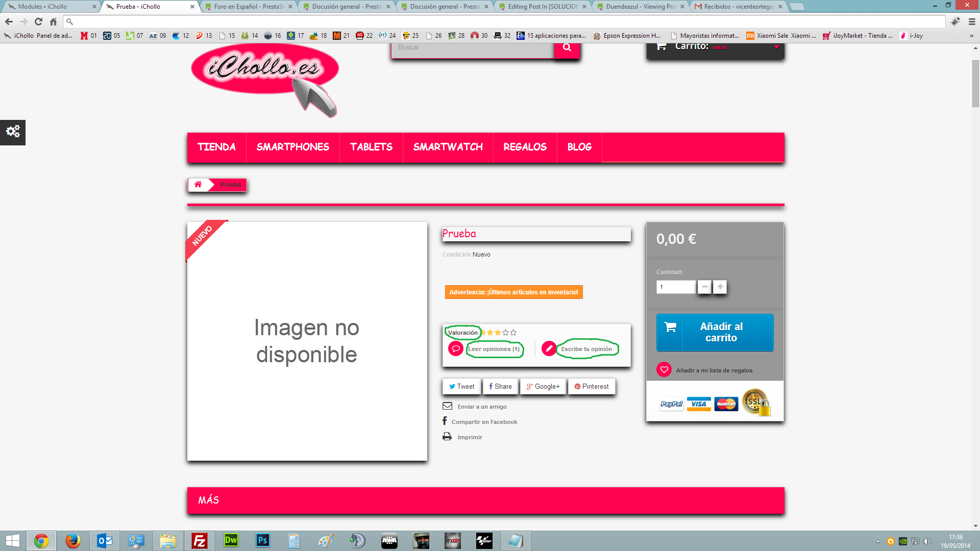Increase quantity with the plus button

coord(720,287)
